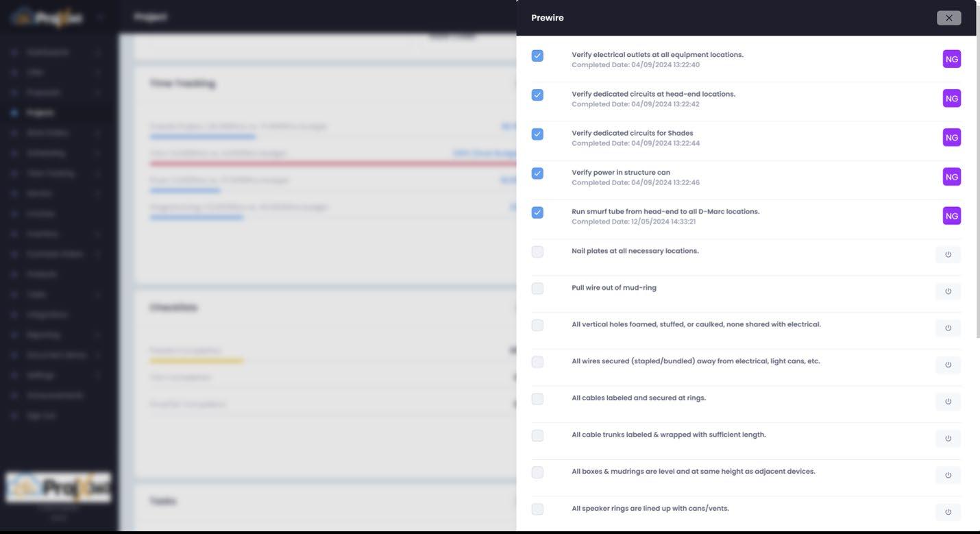The image size is (980, 534).
Task: Click NG avatar on 'Verify dedicated circuits at head-end'
Action: point(952,99)
